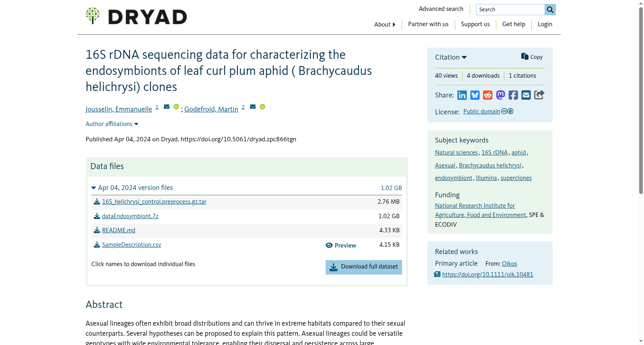The width and height of the screenshot is (644, 345).
Task: Share dataset on Mastodon
Action: (x=500, y=95)
